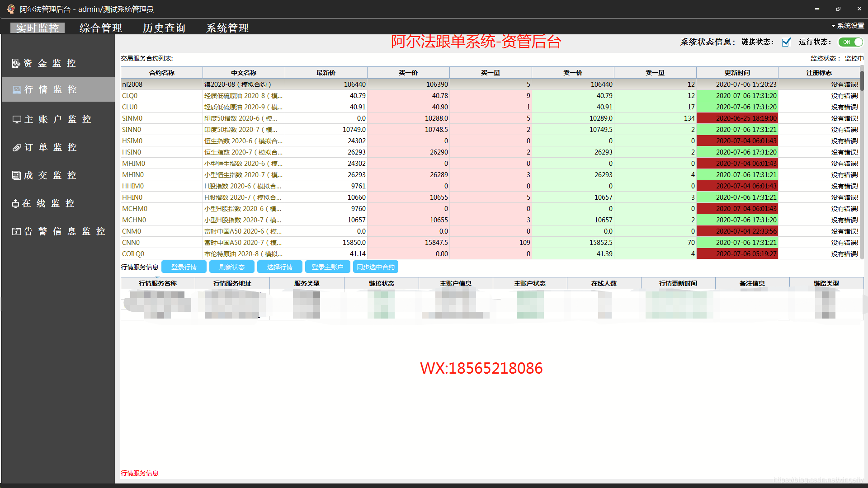Screen dimensions: 868x488
Task: Sort by 更新时间 column header
Action: 737,73
